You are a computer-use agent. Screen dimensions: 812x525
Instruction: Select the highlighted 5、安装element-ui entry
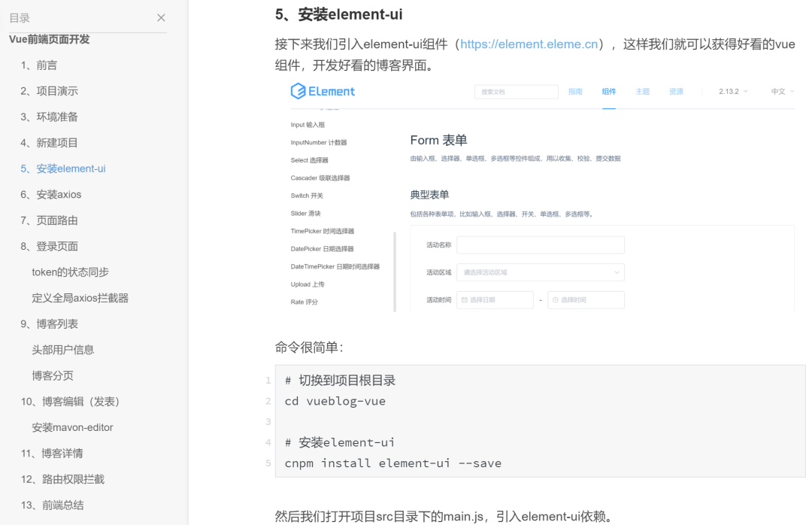point(63,169)
